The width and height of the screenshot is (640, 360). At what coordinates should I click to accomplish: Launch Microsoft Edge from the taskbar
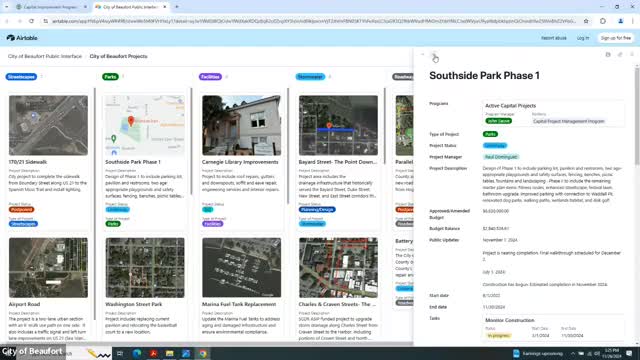pos(137,353)
